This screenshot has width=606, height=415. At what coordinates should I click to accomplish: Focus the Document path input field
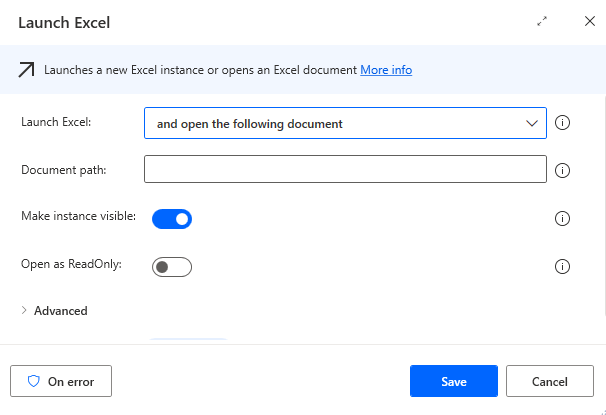pyautogui.click(x=345, y=169)
